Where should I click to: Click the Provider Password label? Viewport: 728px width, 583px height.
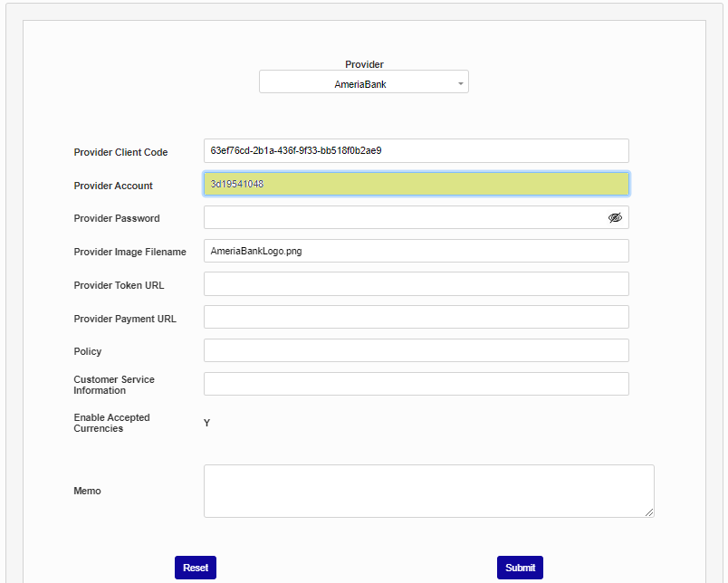point(116,218)
